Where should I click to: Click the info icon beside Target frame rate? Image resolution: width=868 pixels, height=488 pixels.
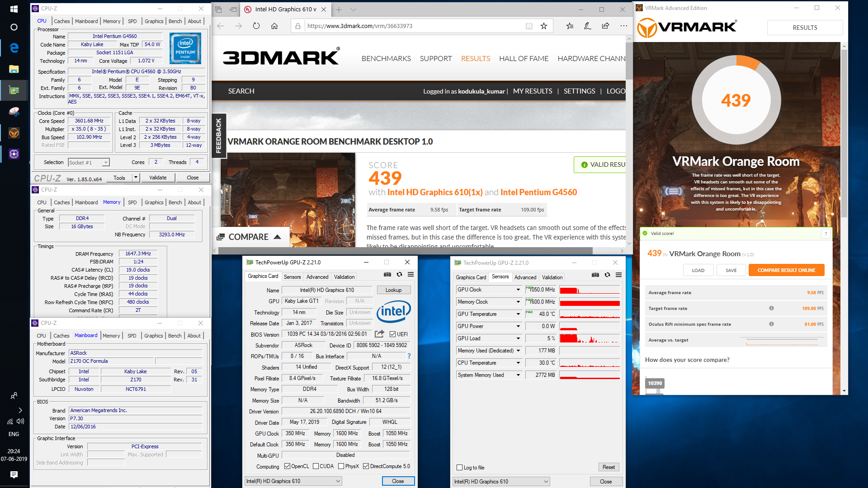click(x=771, y=308)
